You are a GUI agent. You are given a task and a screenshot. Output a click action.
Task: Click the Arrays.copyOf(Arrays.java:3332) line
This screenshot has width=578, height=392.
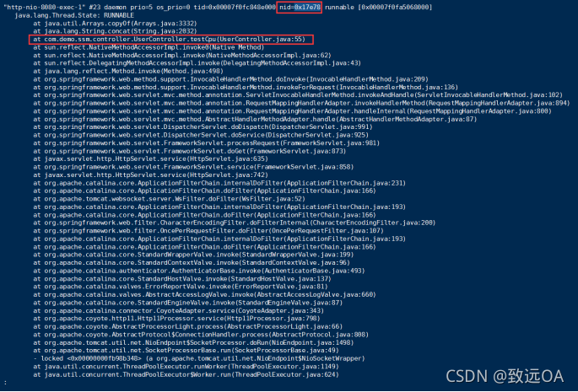click(x=115, y=24)
